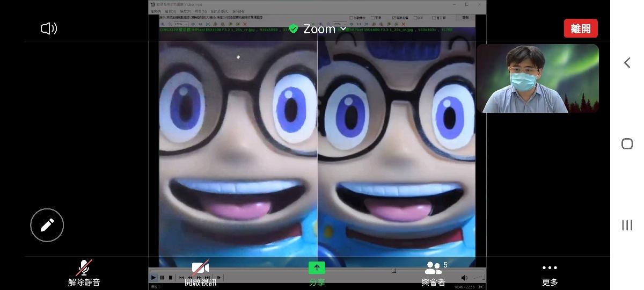Open the annotation pencil tool

(47, 225)
